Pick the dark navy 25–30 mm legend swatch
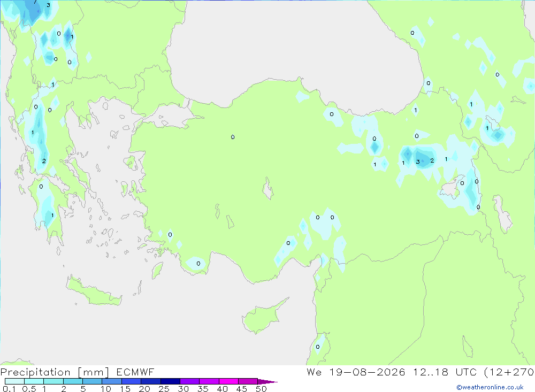The height and width of the screenshot is (392, 535). point(170,381)
